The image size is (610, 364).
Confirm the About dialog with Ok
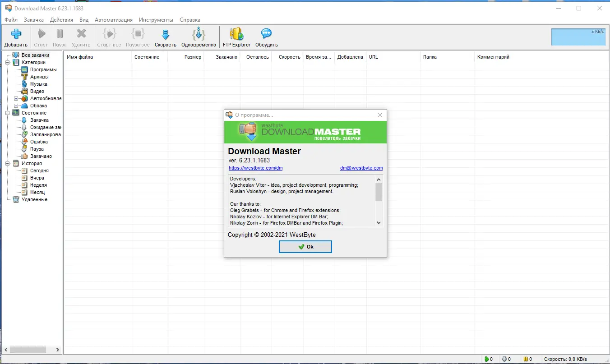305,247
